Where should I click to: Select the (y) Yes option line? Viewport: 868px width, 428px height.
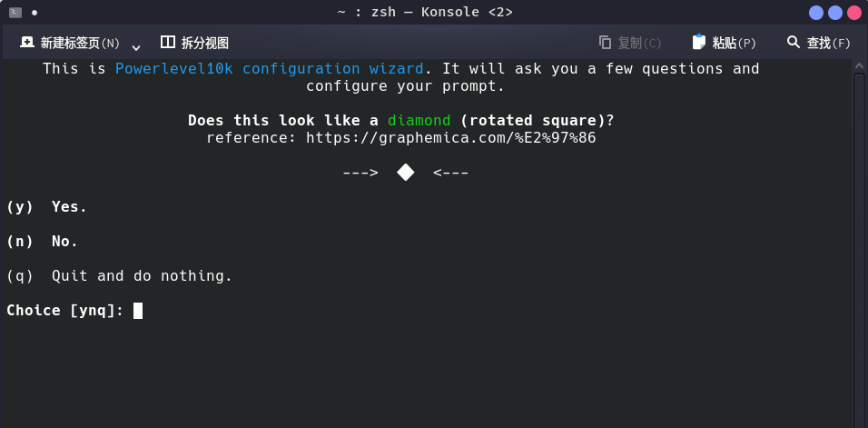(x=47, y=207)
